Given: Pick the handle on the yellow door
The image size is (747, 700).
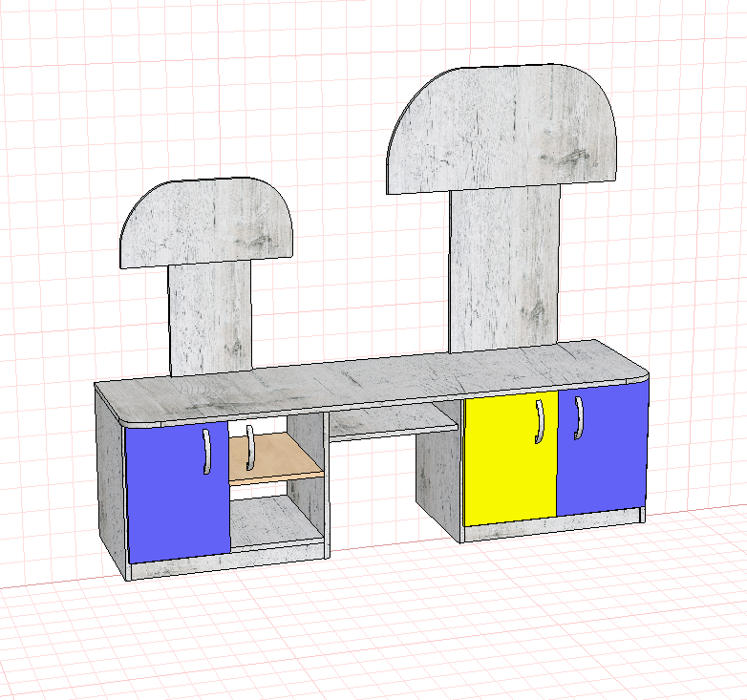Looking at the screenshot, I should point(540,421).
